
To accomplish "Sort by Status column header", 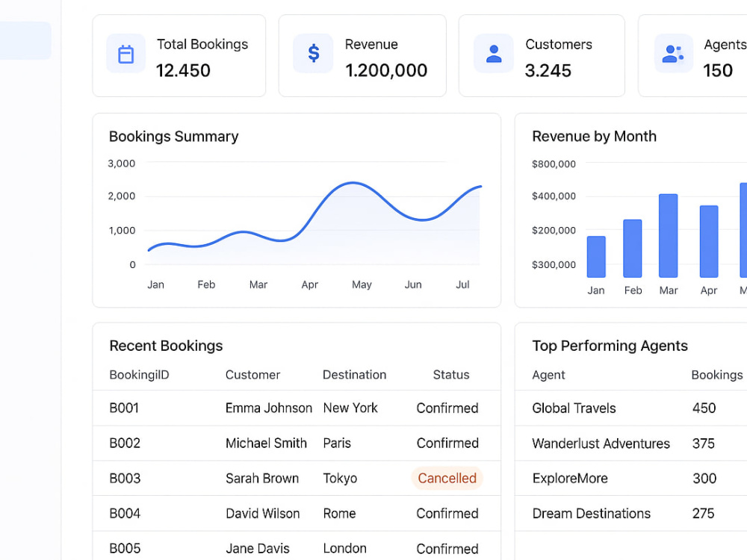I will (450, 375).
